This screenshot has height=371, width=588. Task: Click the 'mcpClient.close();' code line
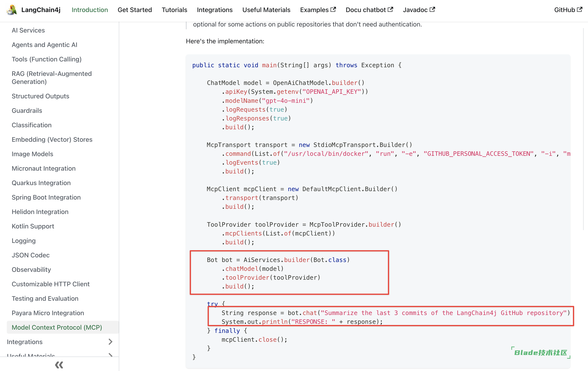coord(254,339)
